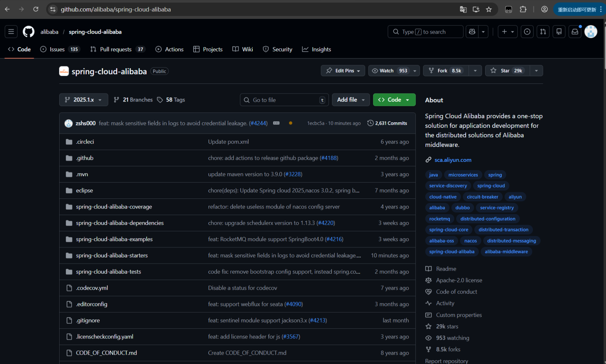Expand the Fork options arrow
Viewport: 606px width, 364px height.
click(x=475, y=71)
